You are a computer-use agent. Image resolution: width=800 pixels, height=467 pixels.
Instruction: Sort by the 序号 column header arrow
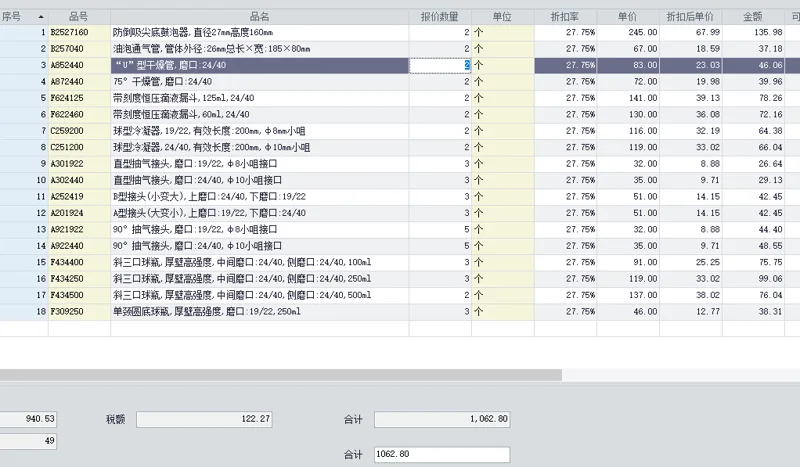(41, 17)
